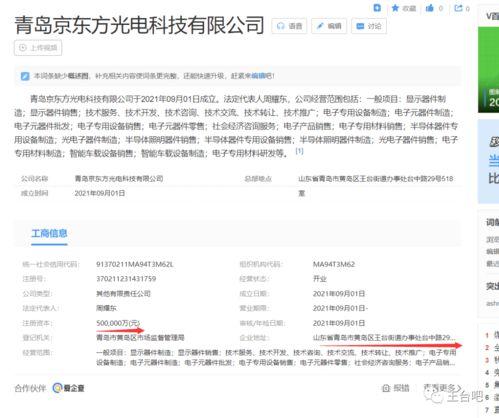Click the company name value 青岛京东方光电科技有限公司
499x418 pixels.
pos(119,179)
